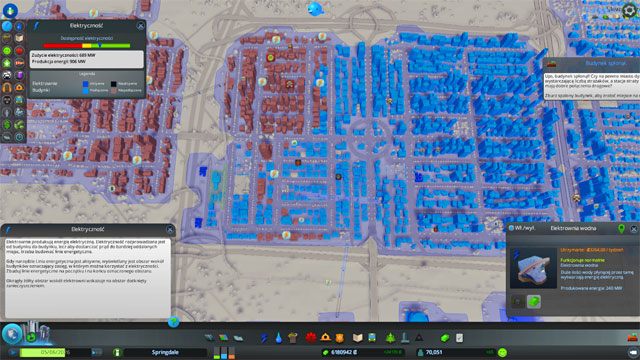This screenshot has width=640, height=360.
Task: Open the Garbage services build menu
Action: [293, 338]
